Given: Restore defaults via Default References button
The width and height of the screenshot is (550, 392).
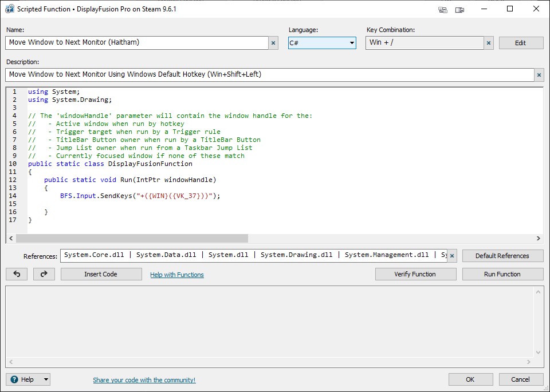Looking at the screenshot, I should 502,256.
